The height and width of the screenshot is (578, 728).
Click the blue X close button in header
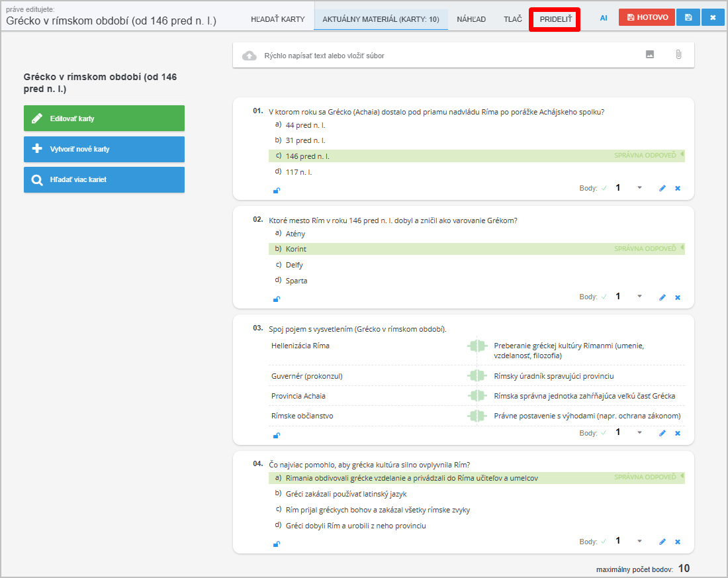(x=713, y=18)
